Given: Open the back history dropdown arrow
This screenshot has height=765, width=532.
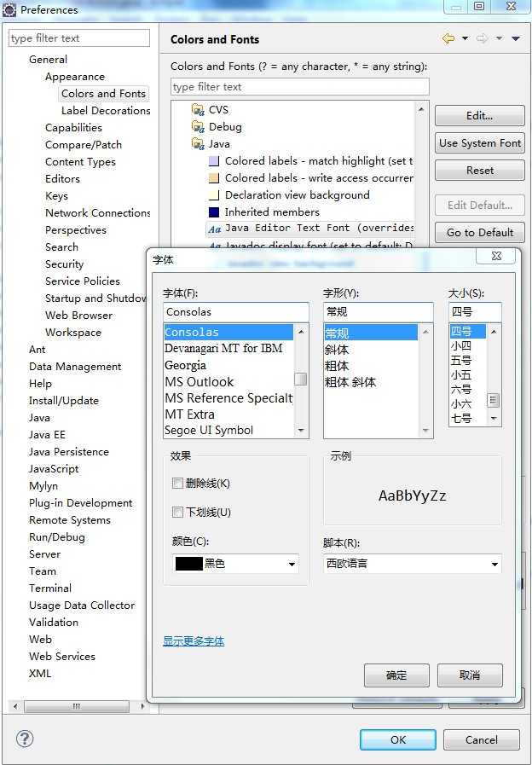Looking at the screenshot, I should click(465, 38).
